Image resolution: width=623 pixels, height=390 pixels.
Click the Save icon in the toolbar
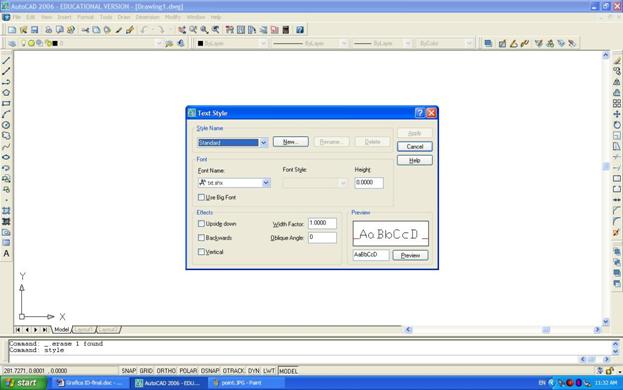point(35,30)
